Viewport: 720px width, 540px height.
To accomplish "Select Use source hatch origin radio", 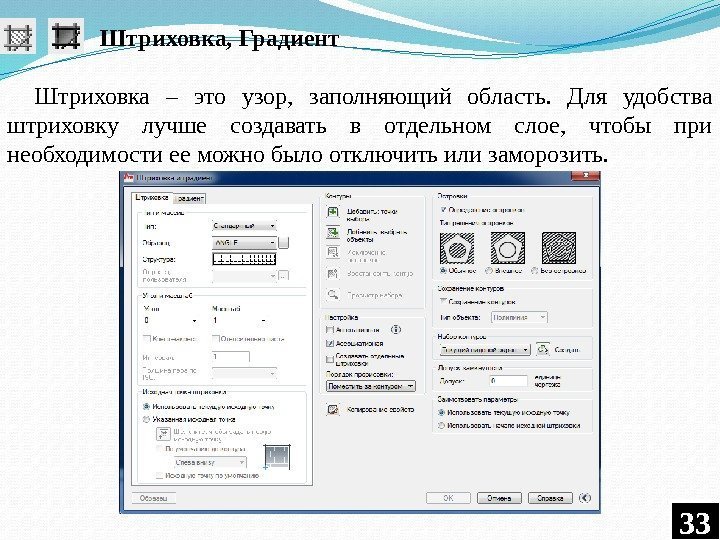I will pyautogui.click(x=442, y=426).
